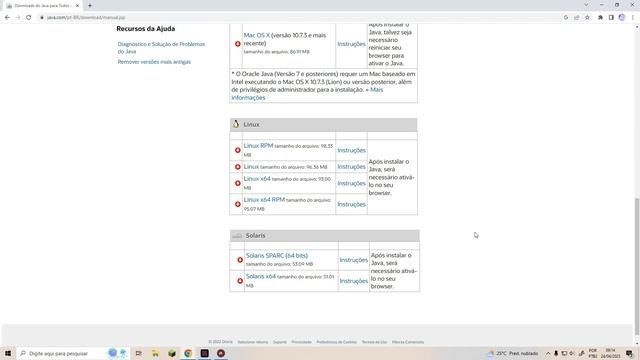Click the Solaris x64 download link

pyautogui.click(x=261, y=276)
